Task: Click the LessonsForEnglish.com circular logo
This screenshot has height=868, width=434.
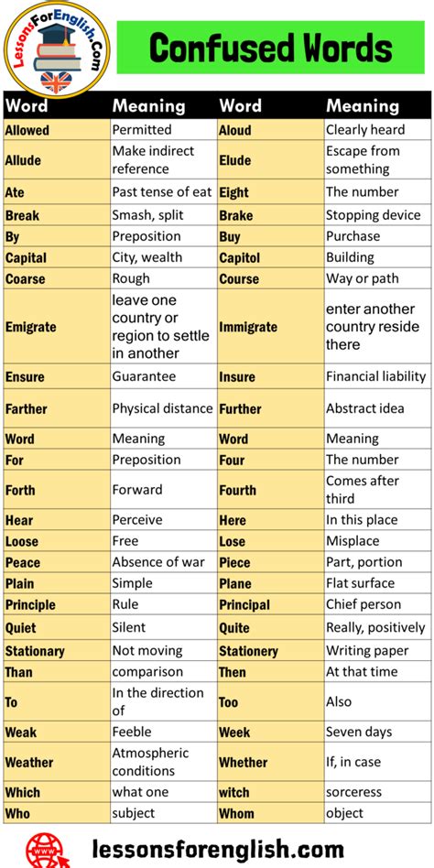Action: 57,49
